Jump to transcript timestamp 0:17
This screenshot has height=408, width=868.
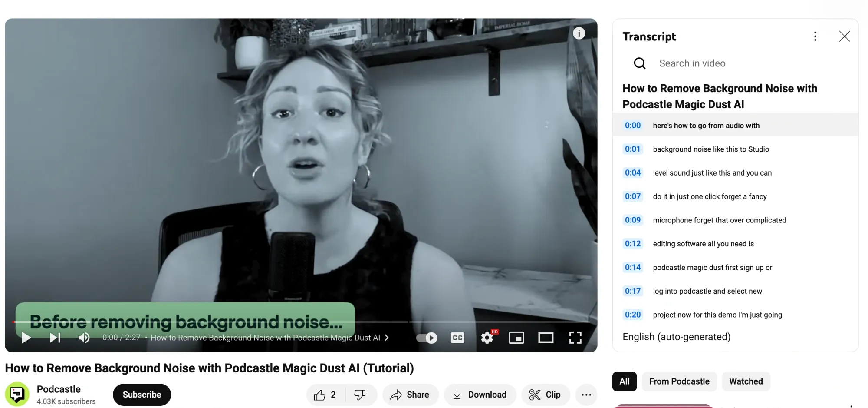point(633,291)
